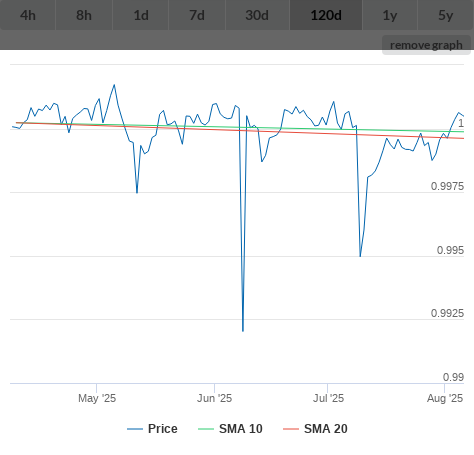Switch chart to 30d range
Screen dimensions: 474x455
[x=257, y=15]
